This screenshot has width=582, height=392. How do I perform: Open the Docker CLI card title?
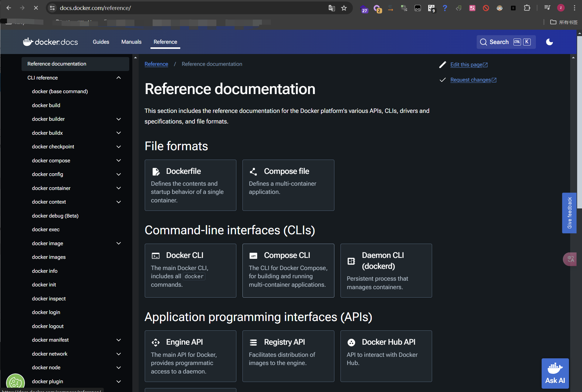[x=184, y=255]
